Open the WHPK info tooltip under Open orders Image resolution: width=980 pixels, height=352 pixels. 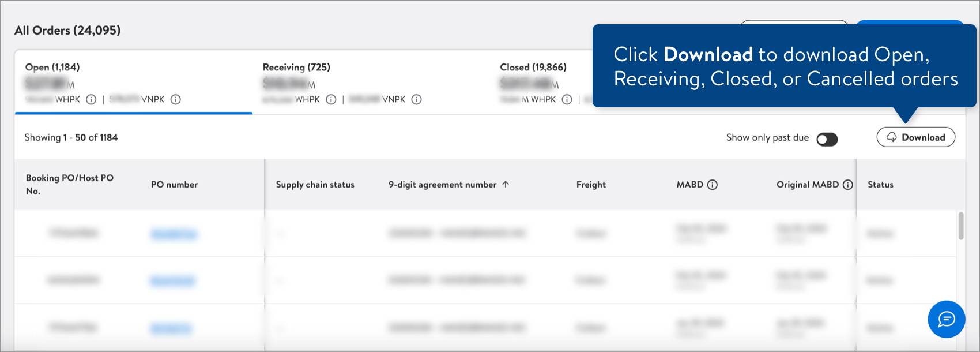tap(91, 99)
